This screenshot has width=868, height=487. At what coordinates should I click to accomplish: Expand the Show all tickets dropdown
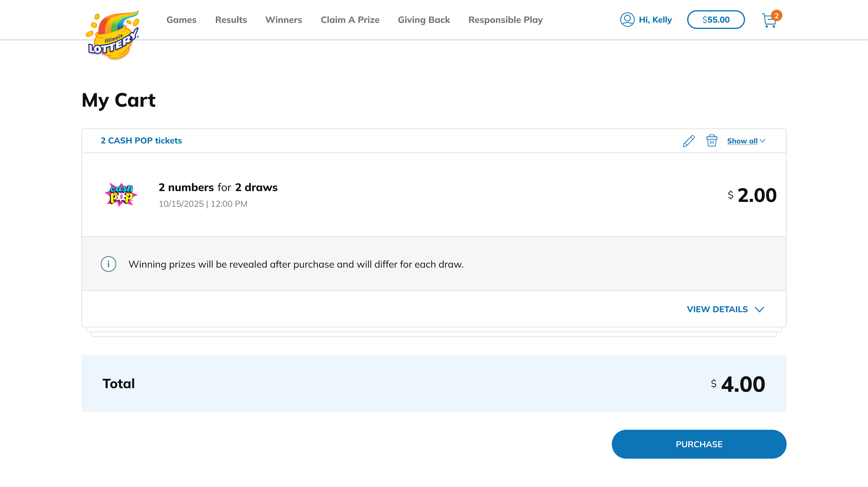tap(746, 141)
